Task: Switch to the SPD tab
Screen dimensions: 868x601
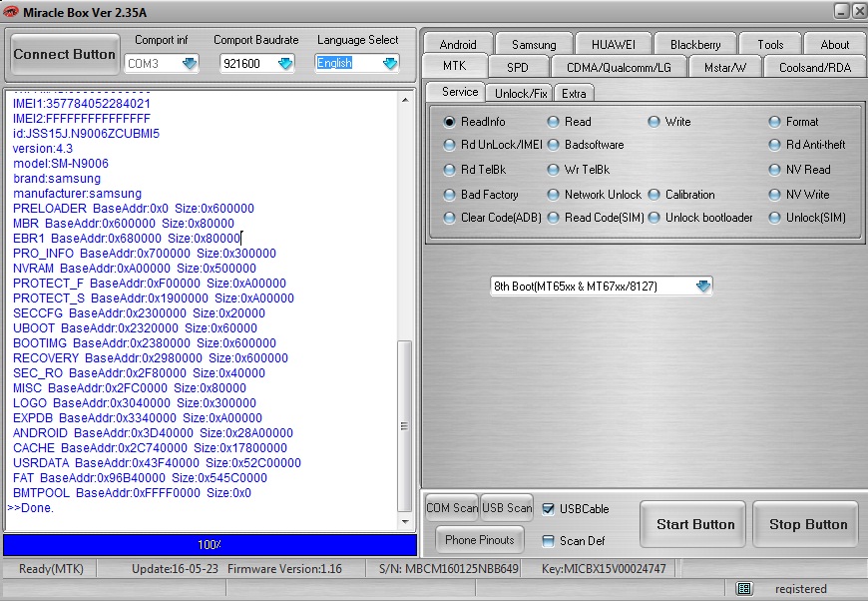Action: click(518, 67)
